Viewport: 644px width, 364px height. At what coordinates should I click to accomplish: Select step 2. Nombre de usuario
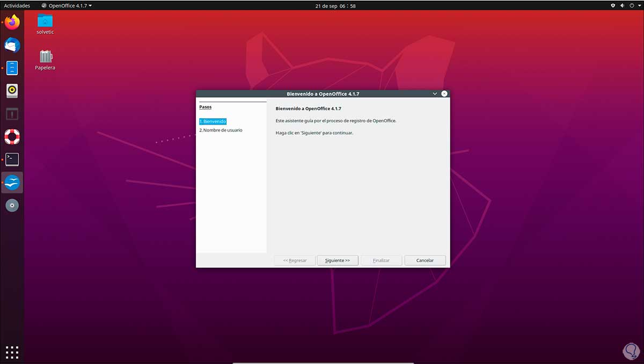click(221, 130)
